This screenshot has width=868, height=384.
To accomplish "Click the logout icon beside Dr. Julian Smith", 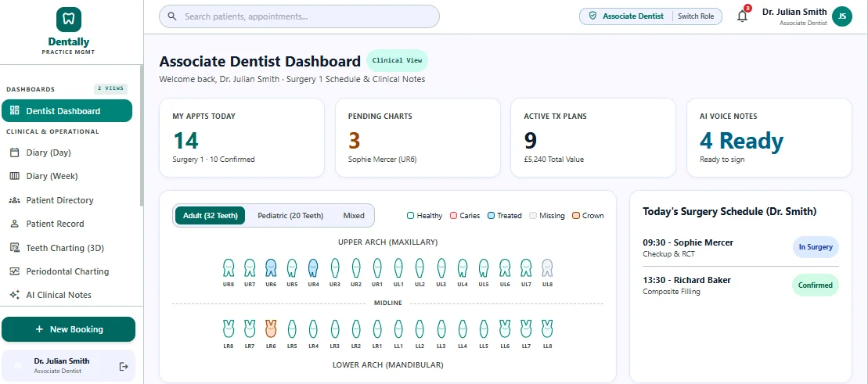I will (124, 366).
